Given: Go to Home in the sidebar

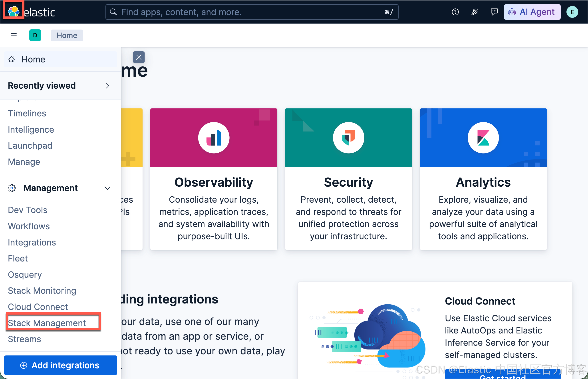Looking at the screenshot, I should tap(60, 59).
